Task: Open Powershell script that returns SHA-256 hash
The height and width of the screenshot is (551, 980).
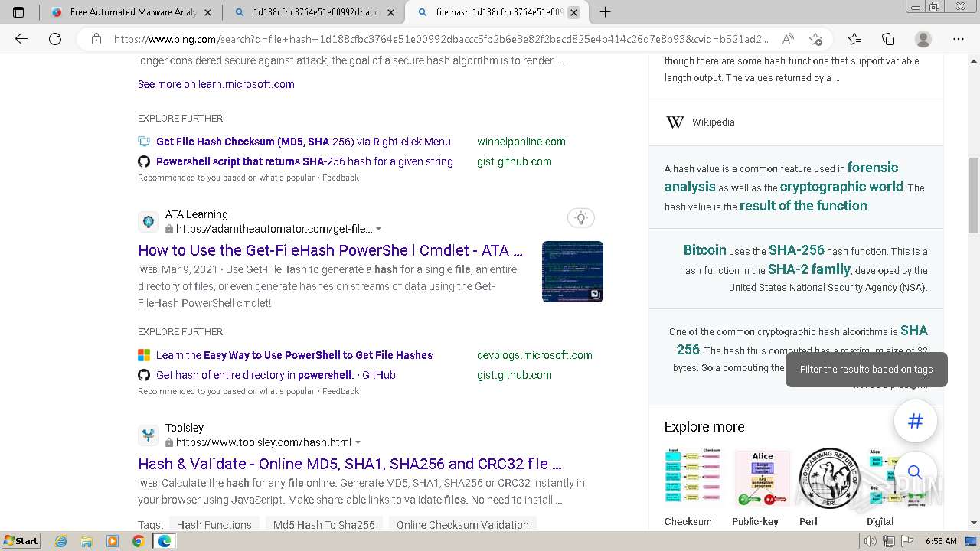Action: click(305, 161)
